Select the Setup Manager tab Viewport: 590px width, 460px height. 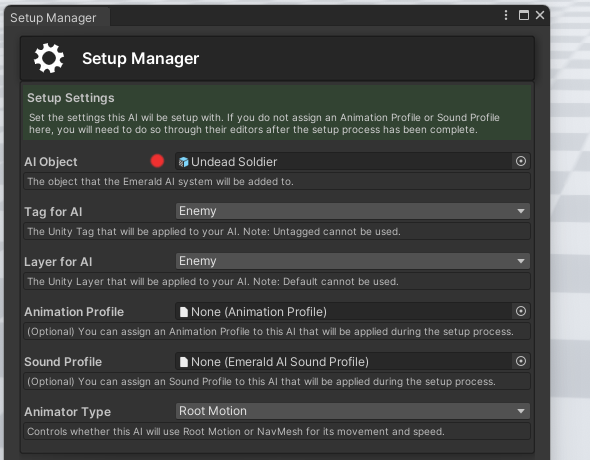(x=53, y=18)
